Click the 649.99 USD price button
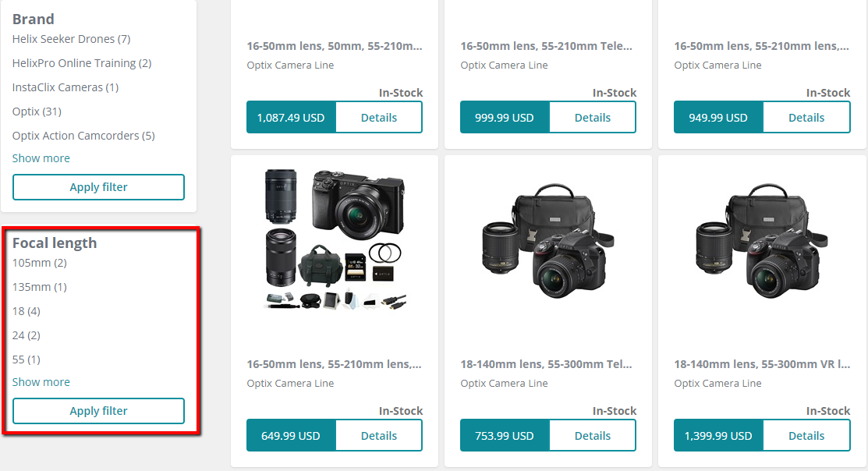 click(291, 436)
